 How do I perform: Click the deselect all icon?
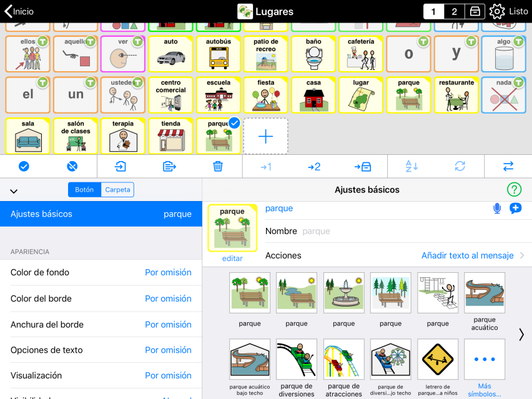click(x=72, y=166)
